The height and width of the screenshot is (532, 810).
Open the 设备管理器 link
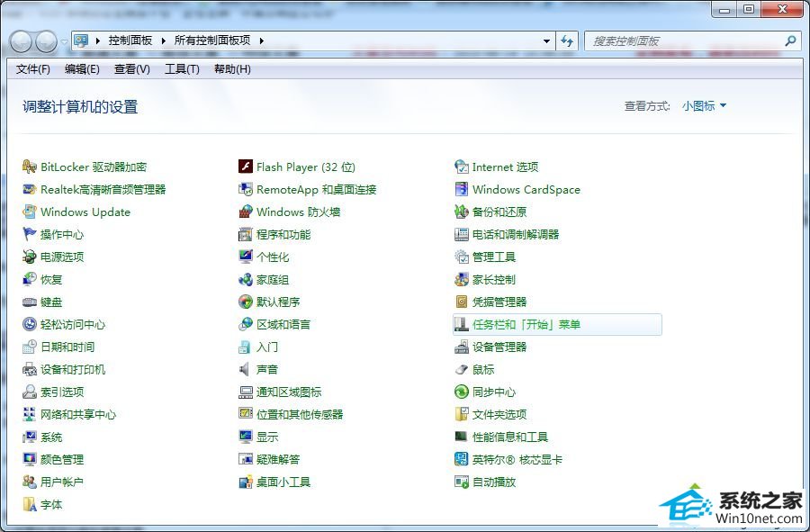pyautogui.click(x=499, y=347)
